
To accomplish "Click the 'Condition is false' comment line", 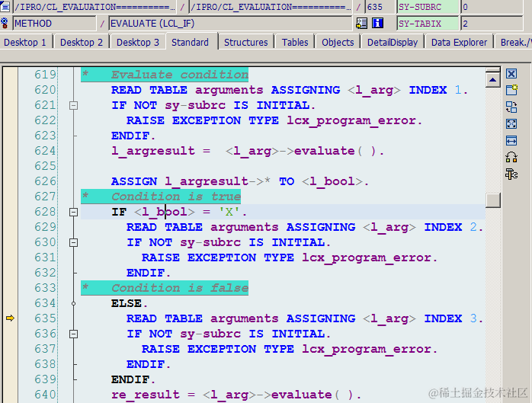I will pos(165,288).
